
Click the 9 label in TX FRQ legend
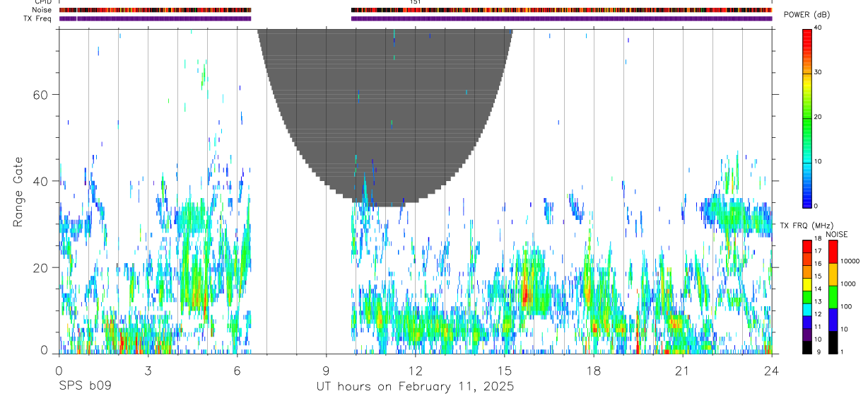click(x=818, y=351)
